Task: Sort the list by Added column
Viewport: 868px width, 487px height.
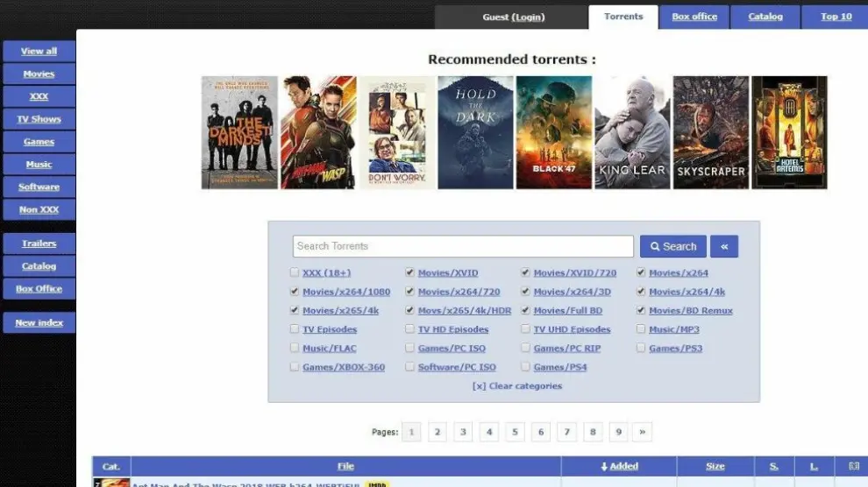Action: click(619, 466)
